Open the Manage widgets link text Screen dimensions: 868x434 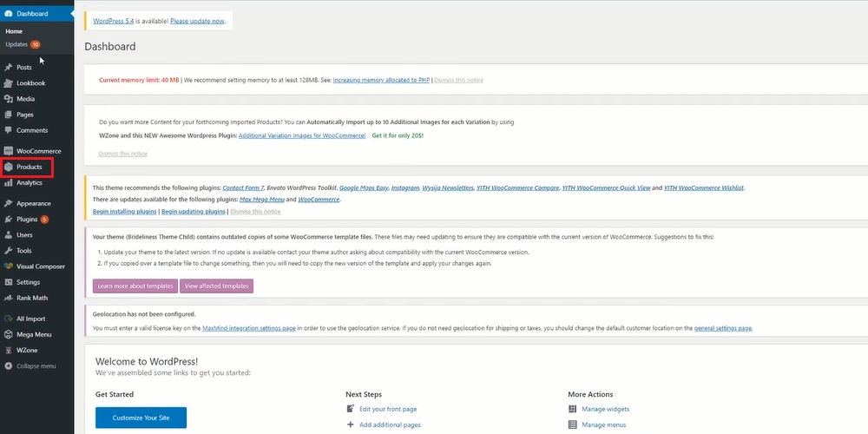tap(605, 409)
